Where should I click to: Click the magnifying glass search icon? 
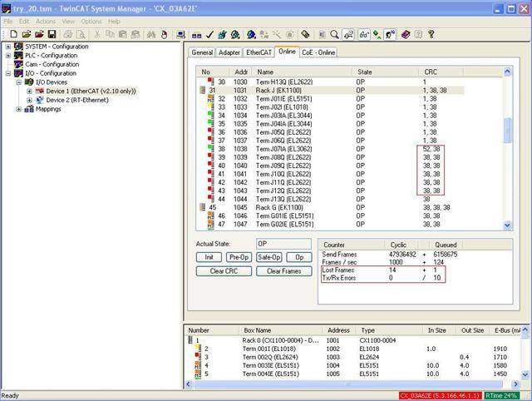pos(334,34)
